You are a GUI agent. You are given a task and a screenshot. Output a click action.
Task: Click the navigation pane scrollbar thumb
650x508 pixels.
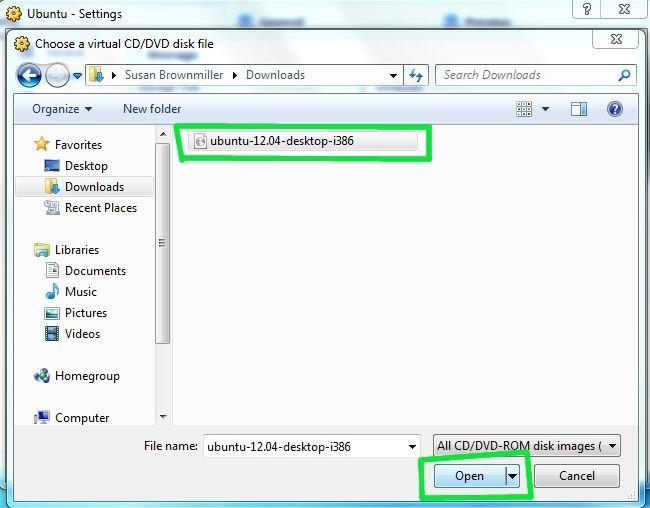[162, 243]
